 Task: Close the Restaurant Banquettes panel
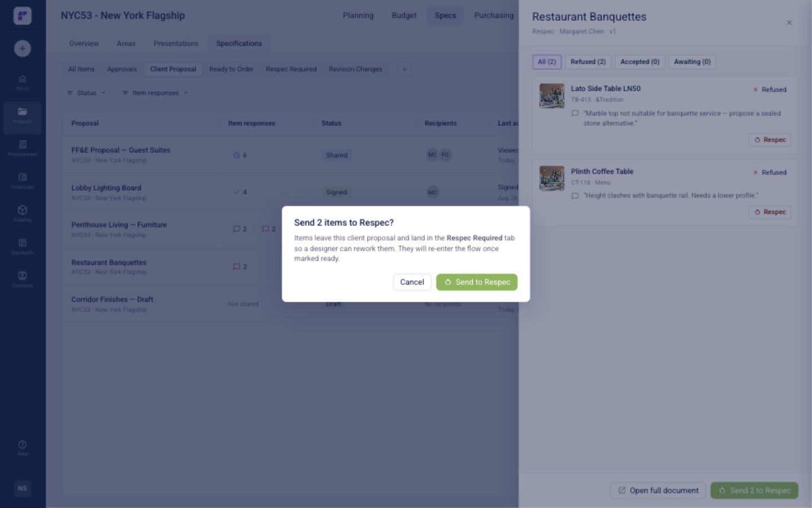789,23
